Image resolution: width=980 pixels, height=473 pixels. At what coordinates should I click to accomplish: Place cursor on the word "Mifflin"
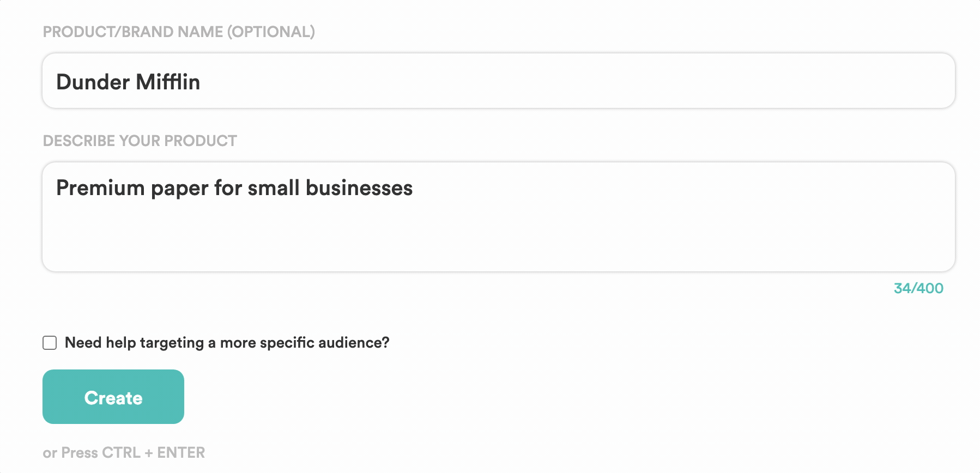168,82
